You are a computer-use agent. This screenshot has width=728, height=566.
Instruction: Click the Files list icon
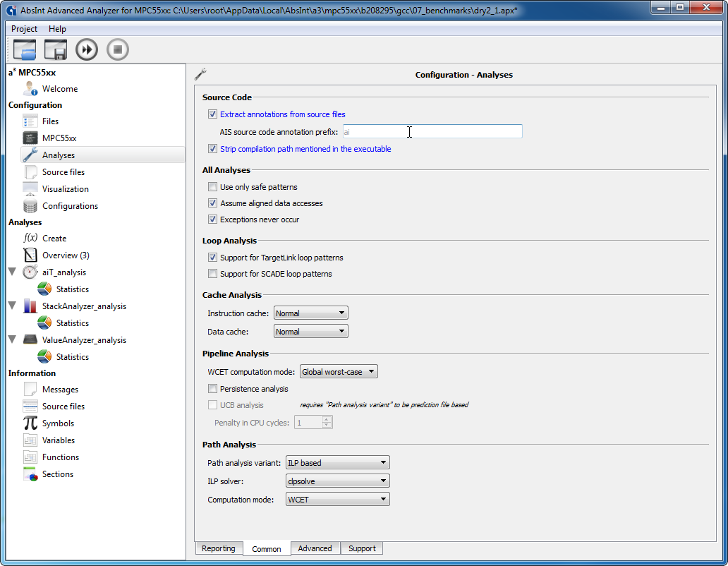coord(30,121)
